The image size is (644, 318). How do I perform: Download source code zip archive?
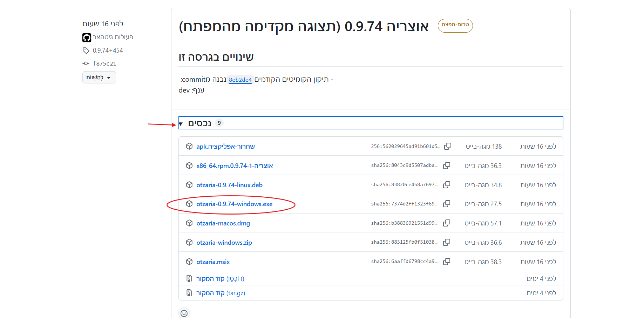coord(220,279)
